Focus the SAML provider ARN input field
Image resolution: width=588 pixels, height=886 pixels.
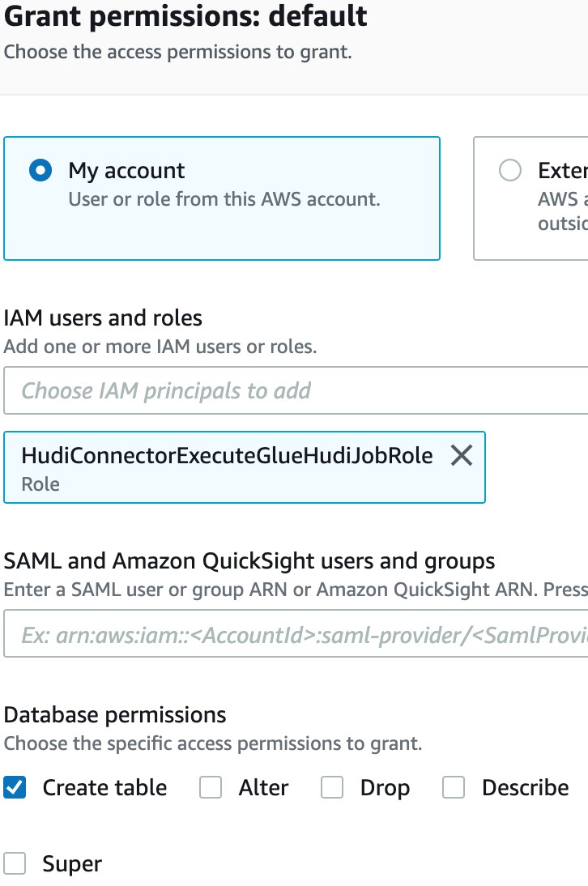click(296, 633)
